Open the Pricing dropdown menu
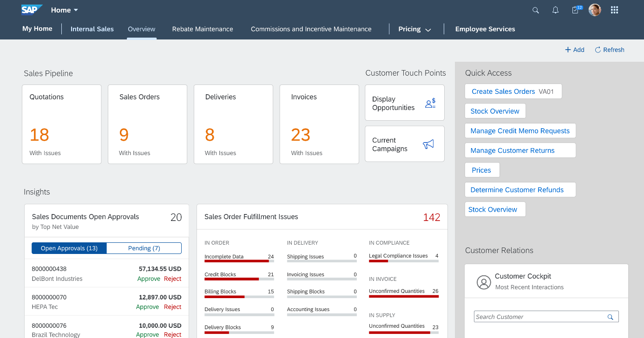 (x=415, y=29)
